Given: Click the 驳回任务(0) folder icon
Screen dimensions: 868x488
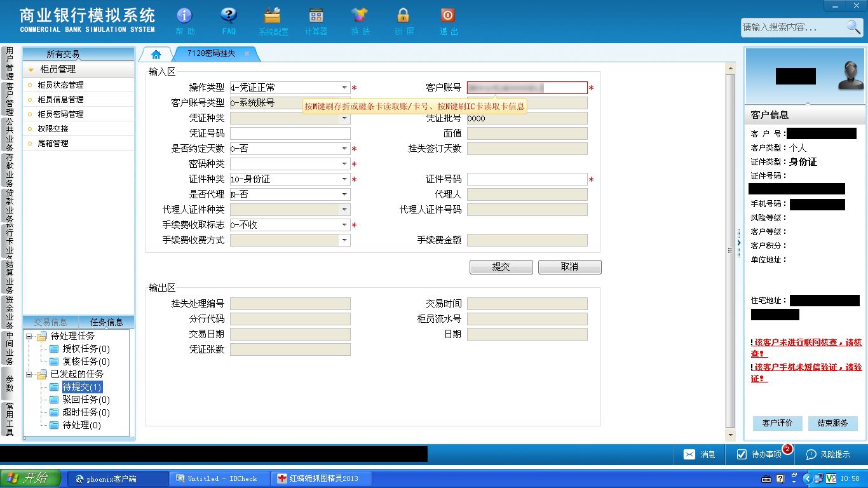Looking at the screenshot, I should click(54, 400).
